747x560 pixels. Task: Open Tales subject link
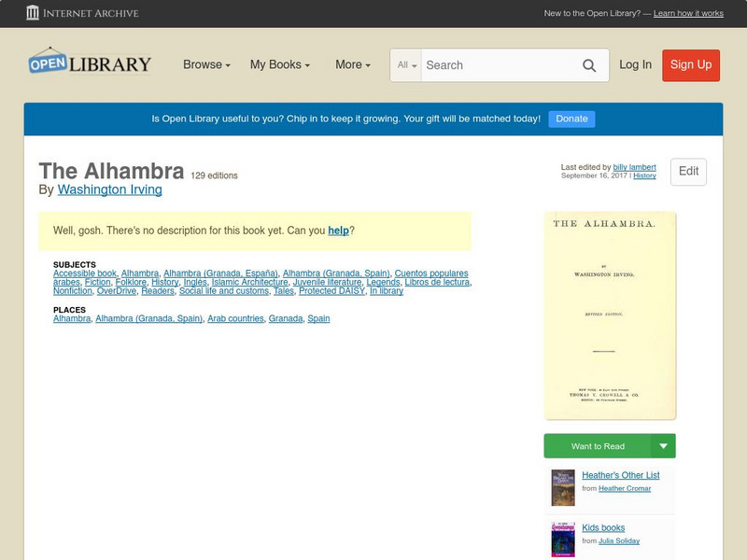284,291
